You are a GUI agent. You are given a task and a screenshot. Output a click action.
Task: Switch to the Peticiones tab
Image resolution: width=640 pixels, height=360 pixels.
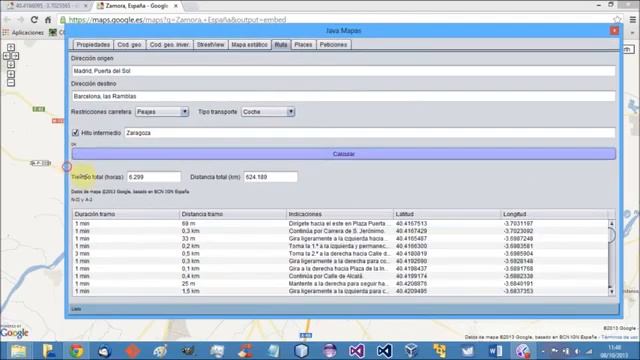click(x=333, y=44)
